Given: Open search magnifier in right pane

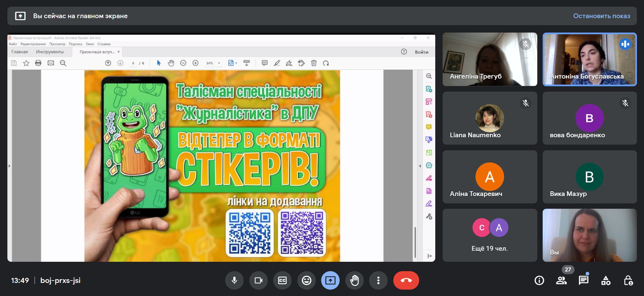Looking at the screenshot, I should (x=429, y=76).
